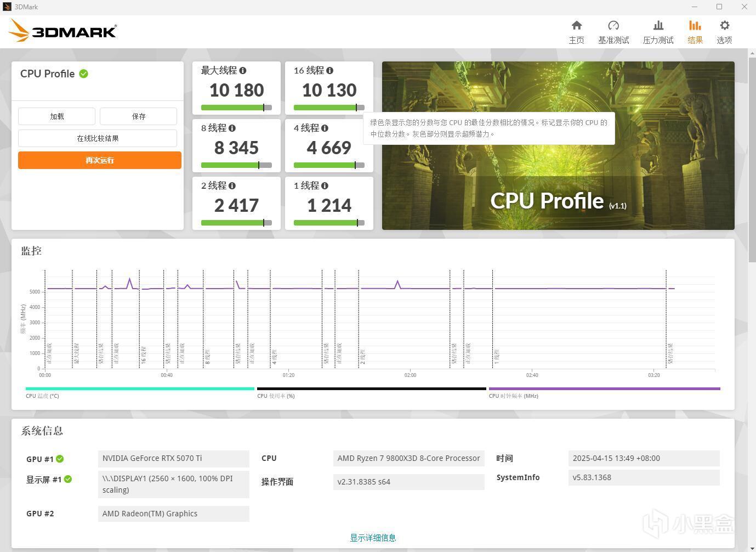Run the benchmark again with 再次运行
Screen dimensions: 756x552
[x=100, y=160]
